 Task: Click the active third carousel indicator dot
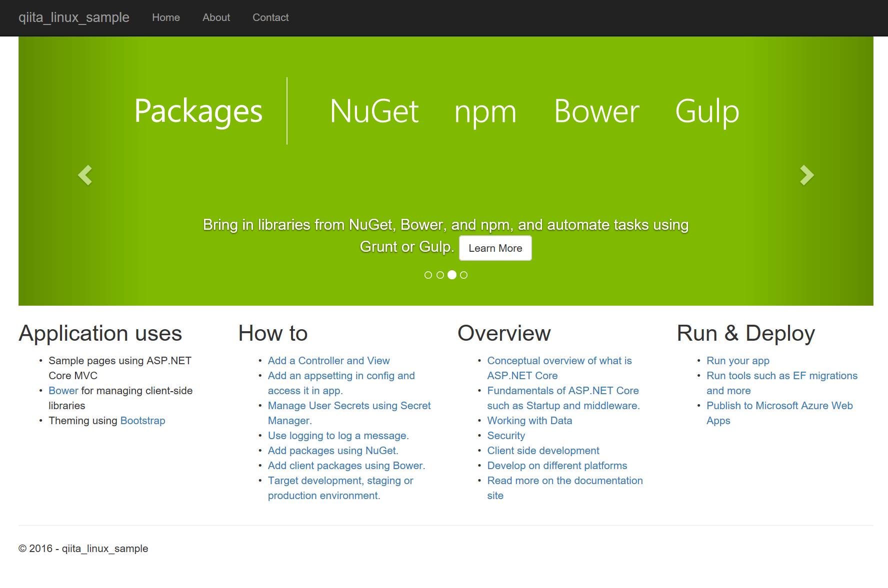[x=452, y=275]
